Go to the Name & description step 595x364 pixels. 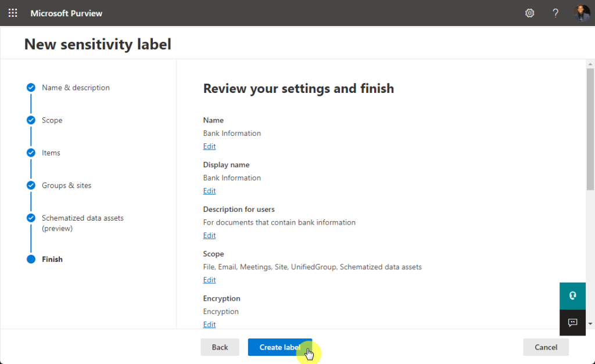76,88
